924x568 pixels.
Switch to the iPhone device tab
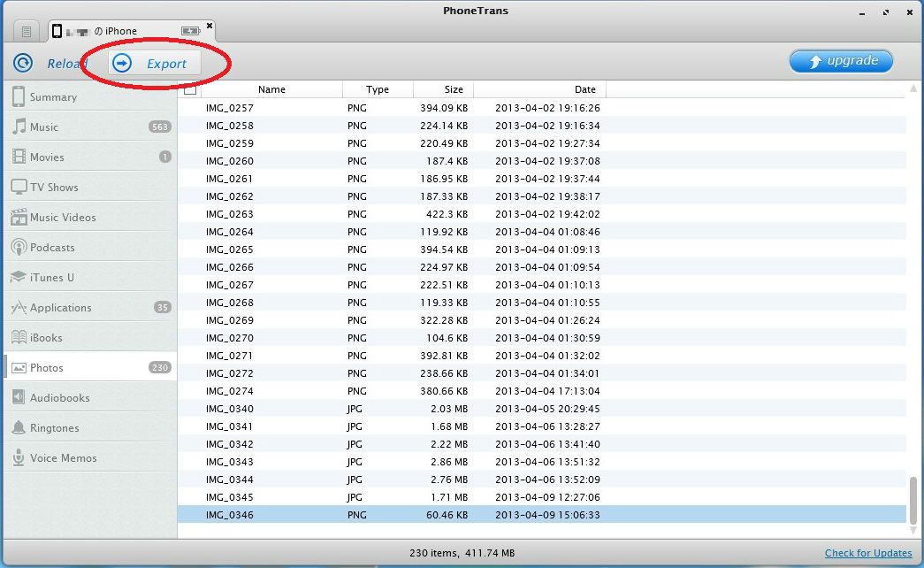[x=133, y=31]
